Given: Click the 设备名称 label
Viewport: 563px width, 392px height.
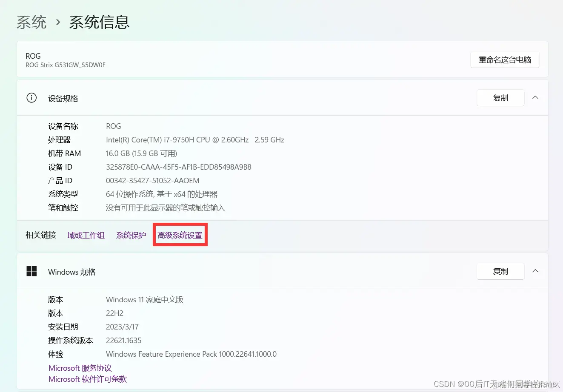Looking at the screenshot, I should (63, 126).
